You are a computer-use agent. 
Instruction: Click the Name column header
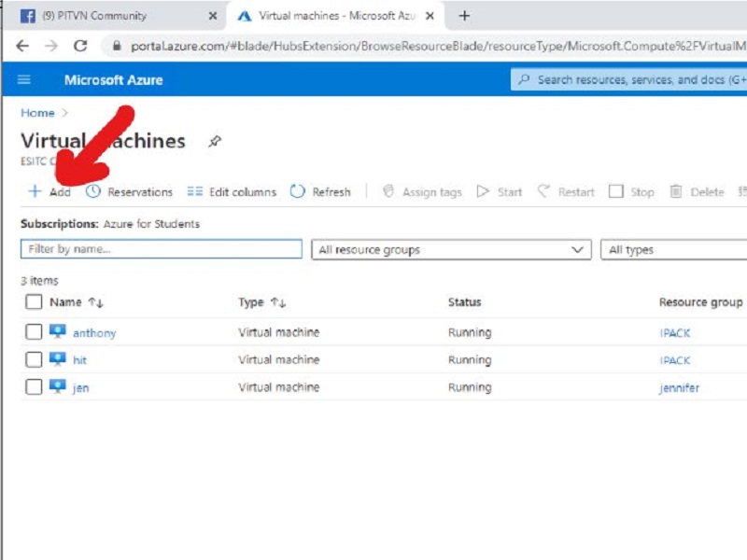(65, 301)
